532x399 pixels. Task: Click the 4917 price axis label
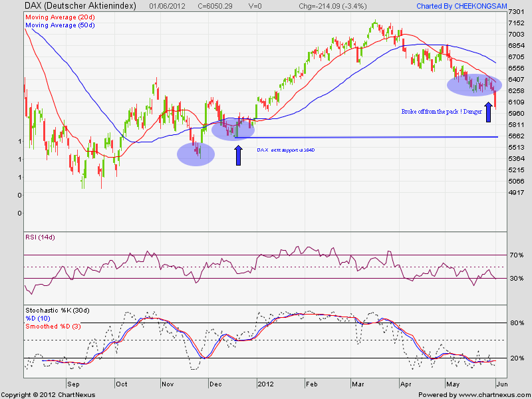516,192
